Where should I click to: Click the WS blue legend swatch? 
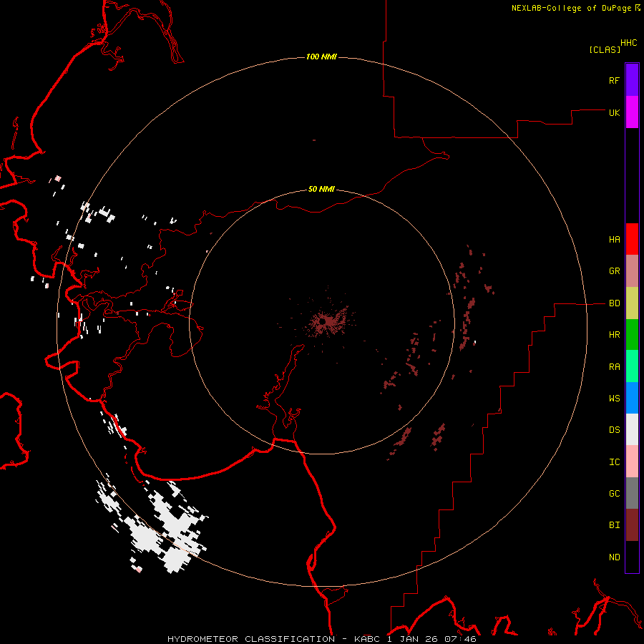[x=632, y=398]
